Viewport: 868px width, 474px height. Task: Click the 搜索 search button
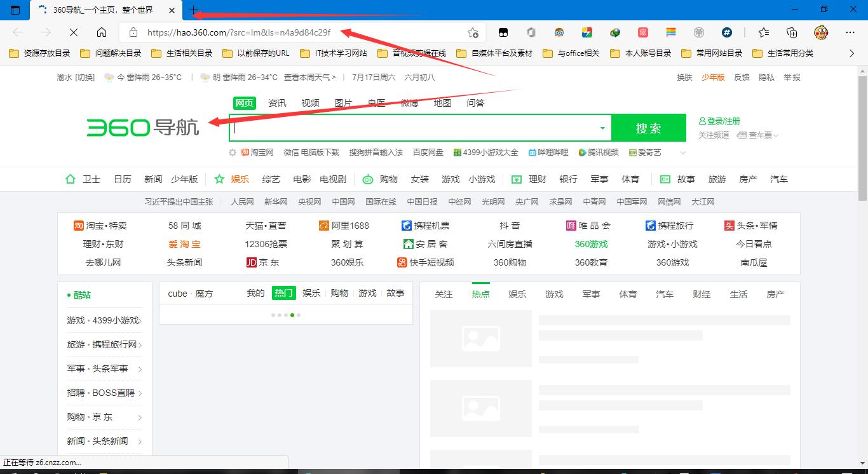click(x=648, y=127)
